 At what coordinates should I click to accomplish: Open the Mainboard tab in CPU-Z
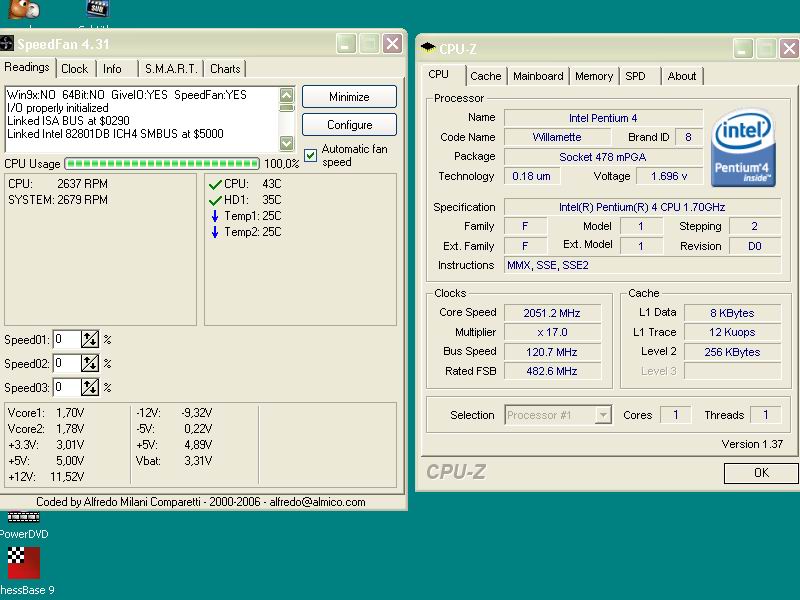(x=538, y=76)
